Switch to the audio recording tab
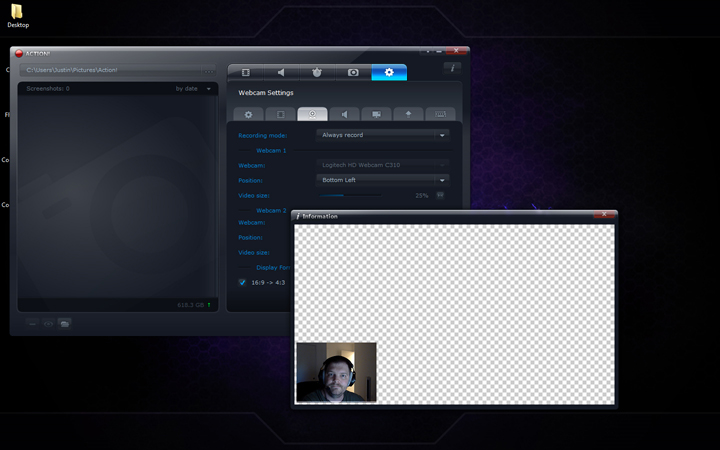 pyautogui.click(x=281, y=72)
